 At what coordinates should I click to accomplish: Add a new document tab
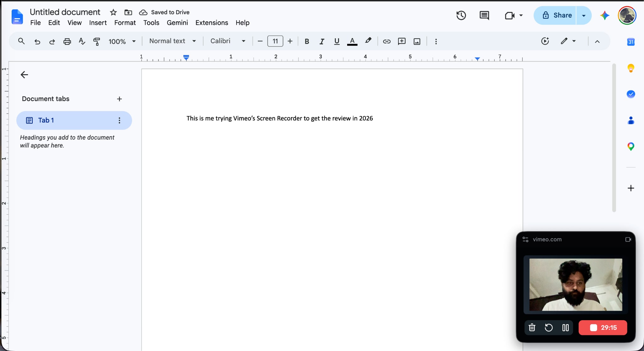[119, 99]
